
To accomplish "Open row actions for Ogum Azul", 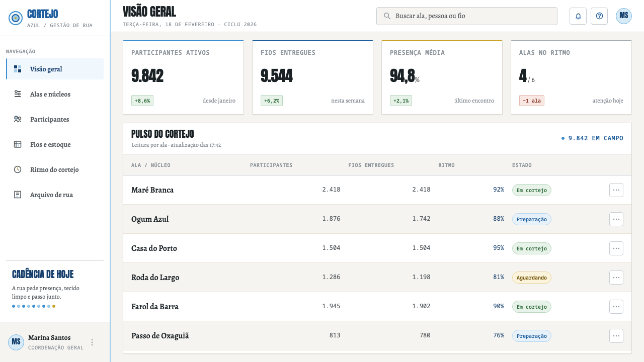I will pos(616,219).
